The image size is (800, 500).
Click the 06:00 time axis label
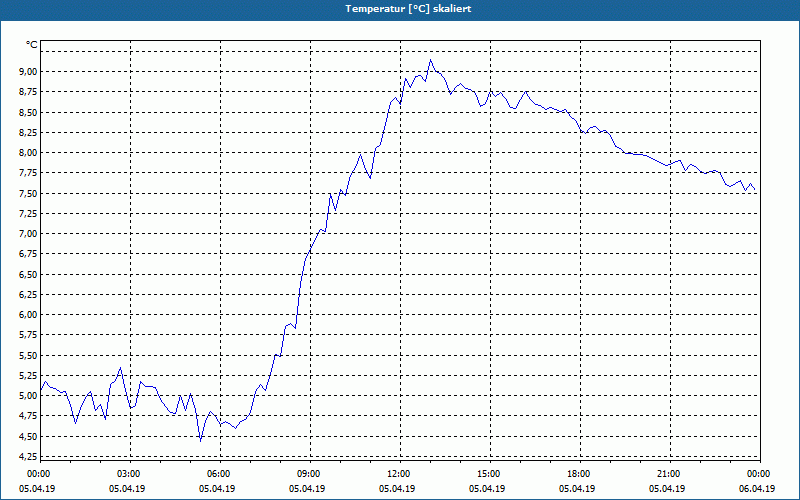(220, 473)
